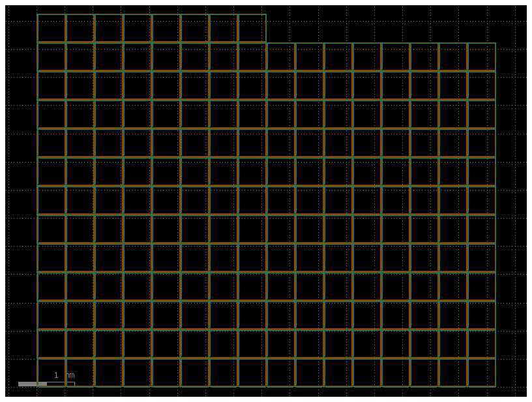The width and height of the screenshot is (532, 402).
Task: Click the orange line below the array
Action: point(261,386)
